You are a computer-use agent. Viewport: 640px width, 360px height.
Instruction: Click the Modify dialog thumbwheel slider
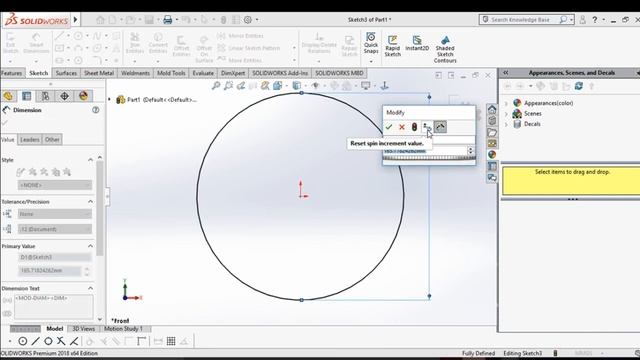tap(429, 158)
